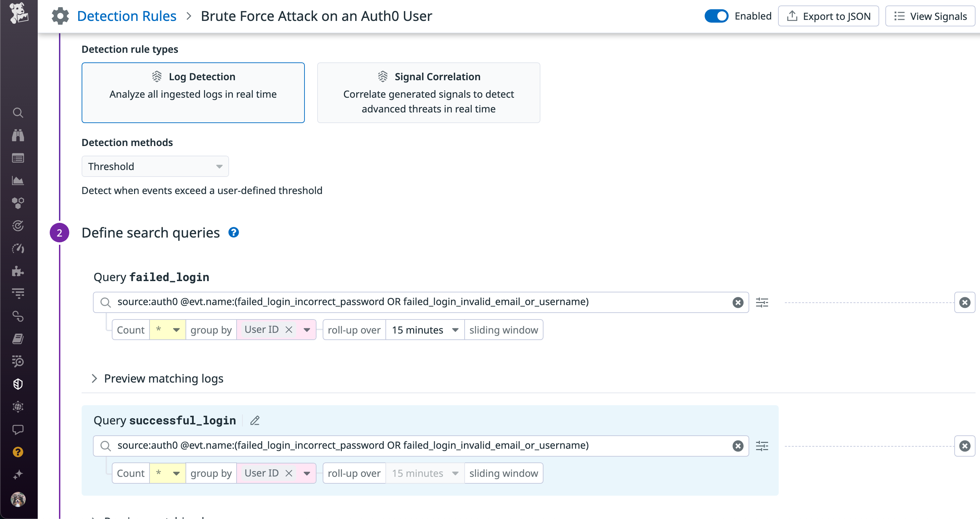Open help via the question mark sidebar icon

click(18, 452)
